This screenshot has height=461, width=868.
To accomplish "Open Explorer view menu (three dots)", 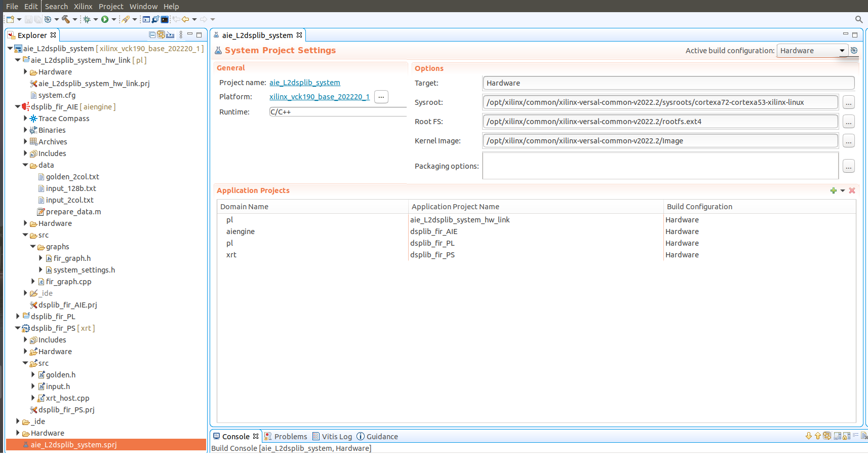I will 181,35.
